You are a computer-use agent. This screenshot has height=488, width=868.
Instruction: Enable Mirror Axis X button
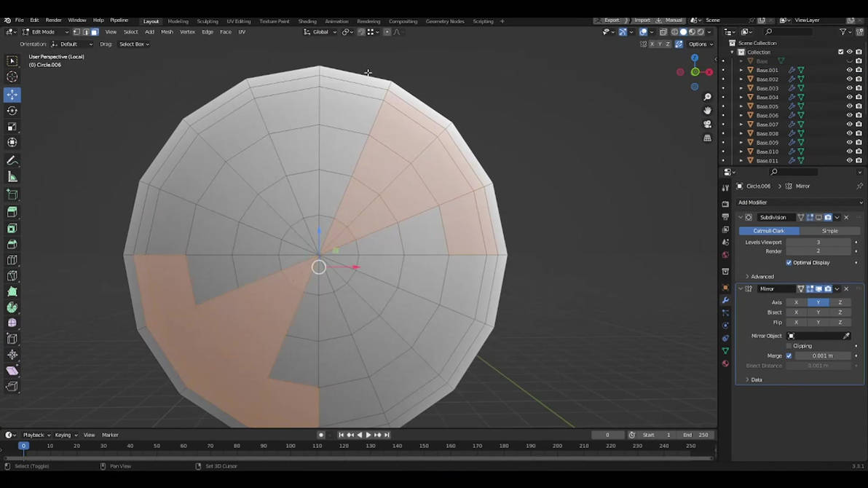click(796, 302)
